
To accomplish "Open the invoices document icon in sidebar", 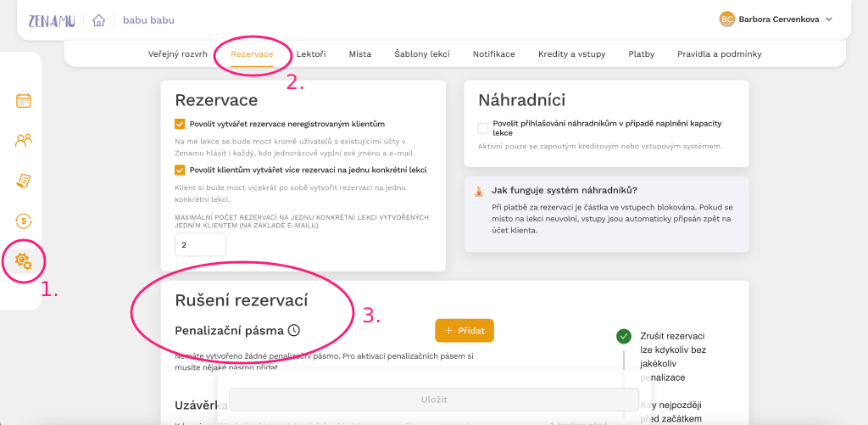I will click(23, 181).
